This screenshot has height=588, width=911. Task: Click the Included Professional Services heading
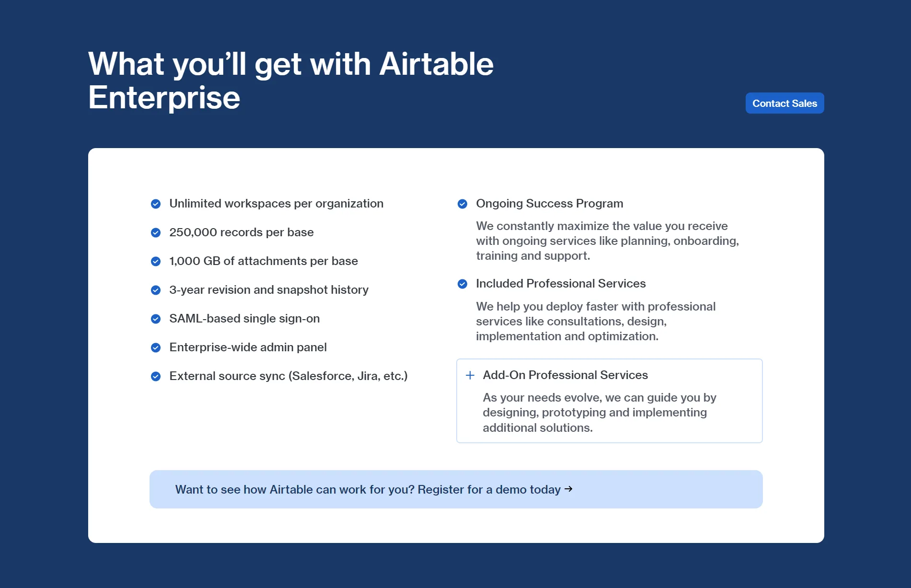pyautogui.click(x=561, y=284)
